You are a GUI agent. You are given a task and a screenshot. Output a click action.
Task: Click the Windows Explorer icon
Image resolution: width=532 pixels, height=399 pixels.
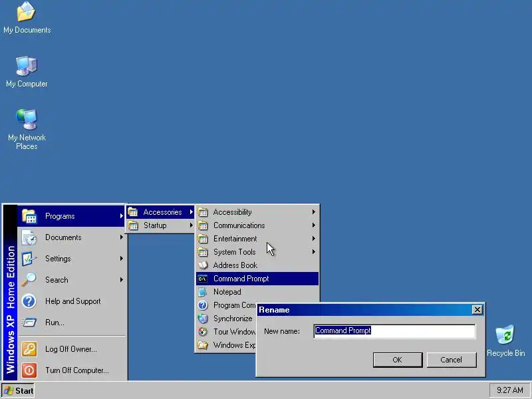click(203, 345)
